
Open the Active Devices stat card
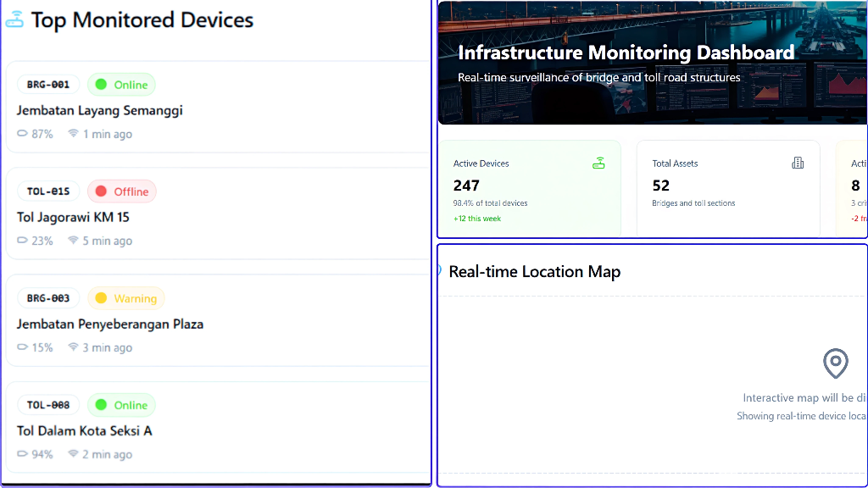click(x=529, y=189)
